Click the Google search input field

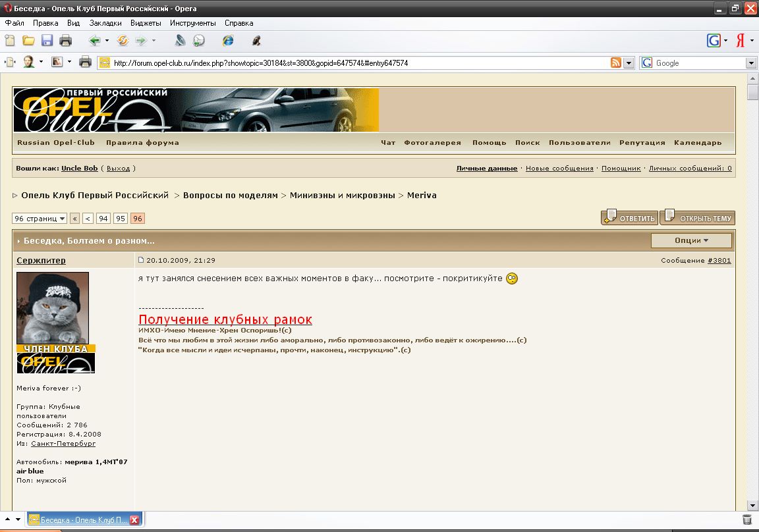click(700, 63)
